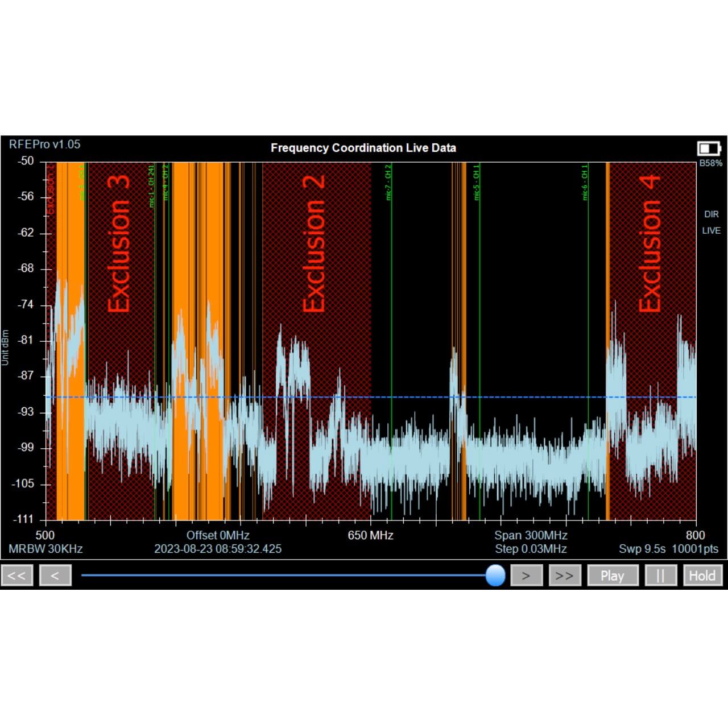Click the Hold button
728x728 pixels.
[x=702, y=575]
